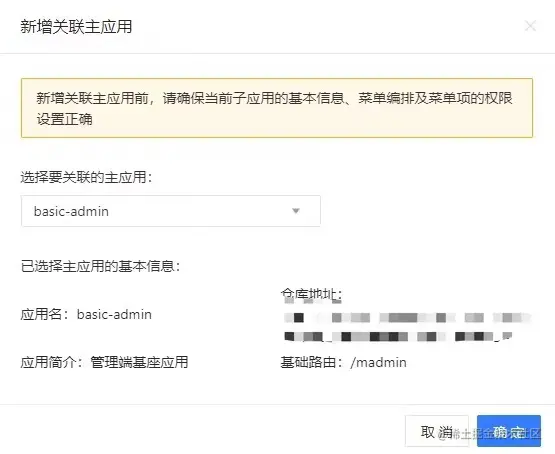
Task: Click the 应用名: basic-admin text
Action: [x=86, y=314]
